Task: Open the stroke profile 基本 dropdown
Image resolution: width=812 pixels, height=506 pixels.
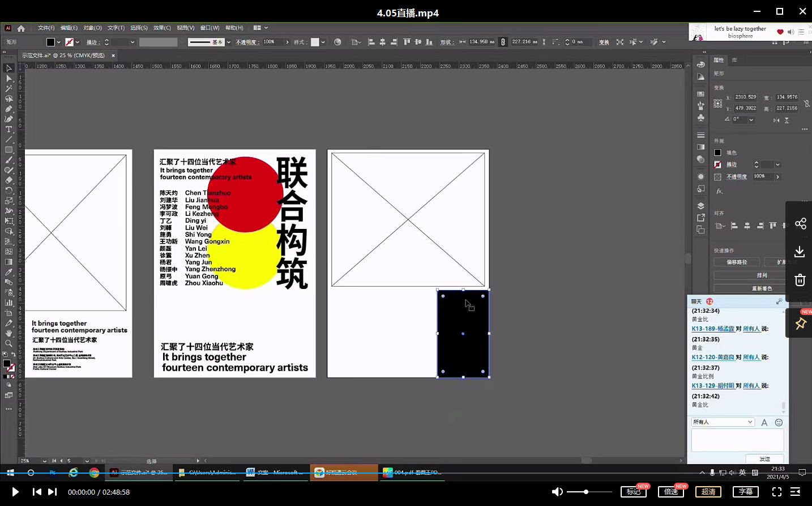Action: click(228, 42)
